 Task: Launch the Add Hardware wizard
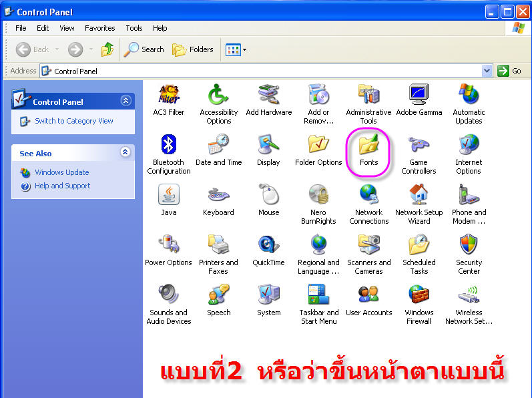pyautogui.click(x=269, y=100)
